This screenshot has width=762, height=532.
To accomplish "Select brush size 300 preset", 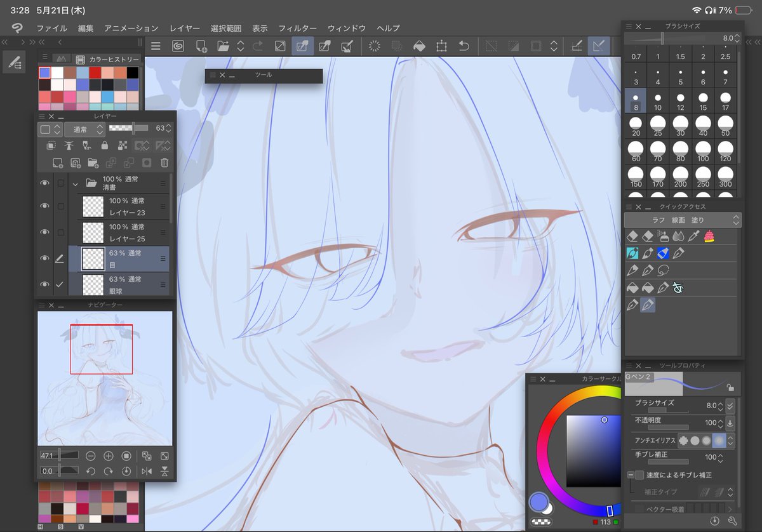I will [725, 177].
